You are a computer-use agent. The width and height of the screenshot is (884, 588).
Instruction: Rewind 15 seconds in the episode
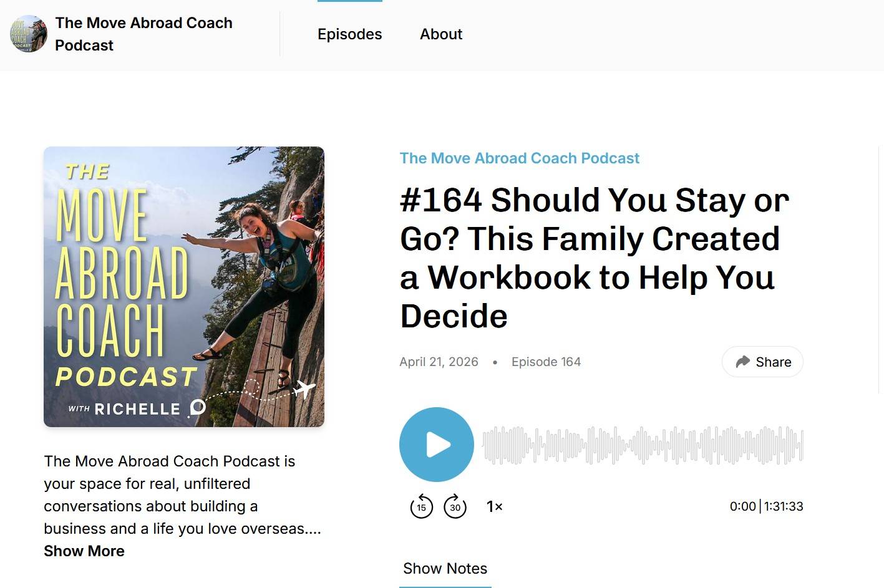click(421, 506)
